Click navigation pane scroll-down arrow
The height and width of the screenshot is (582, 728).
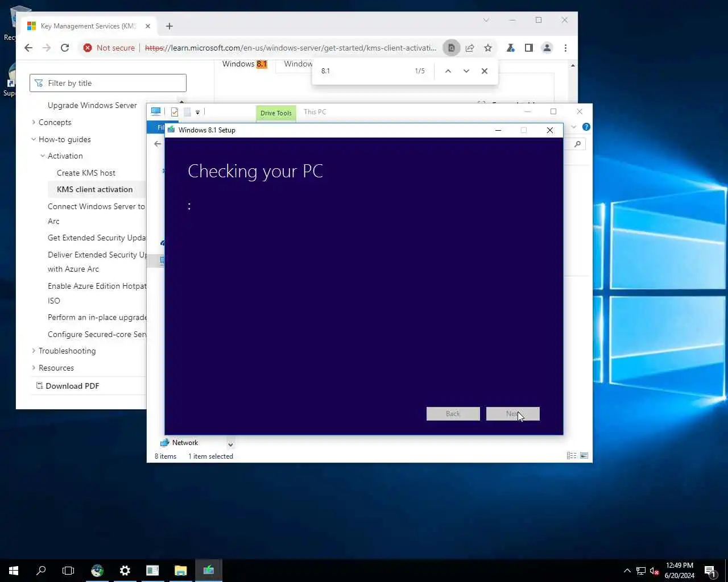pyautogui.click(x=230, y=444)
